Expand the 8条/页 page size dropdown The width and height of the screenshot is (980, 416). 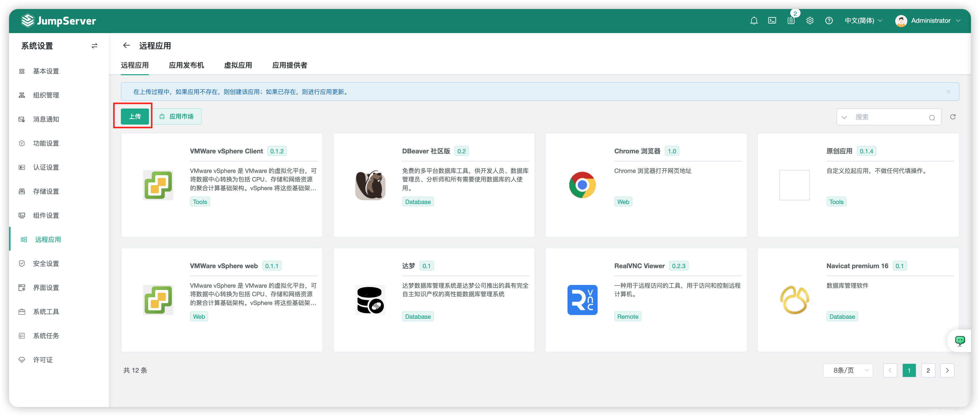pos(848,370)
